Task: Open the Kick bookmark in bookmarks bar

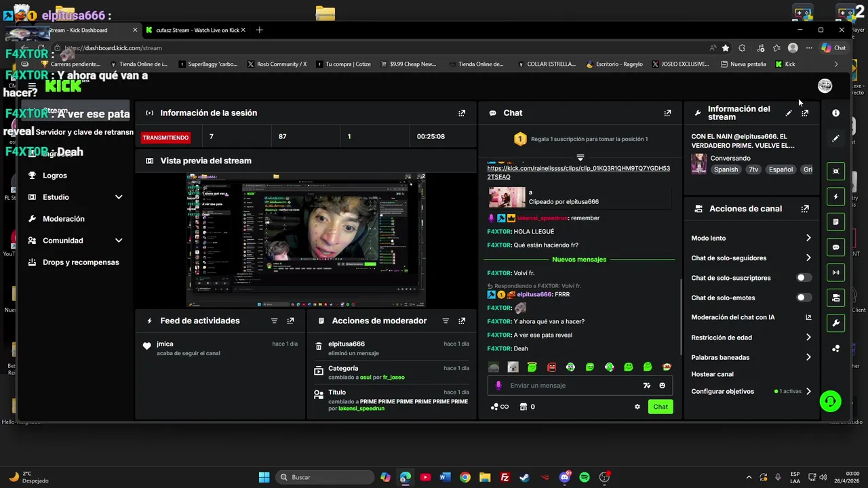Action: [x=785, y=64]
